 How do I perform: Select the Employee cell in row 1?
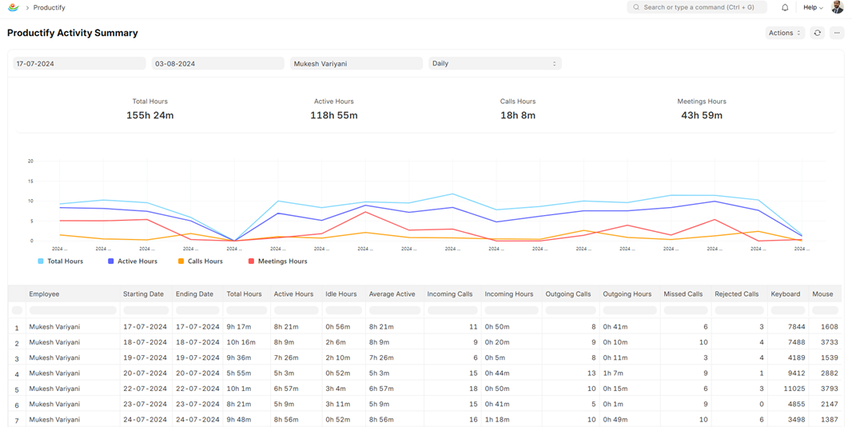pyautogui.click(x=73, y=327)
